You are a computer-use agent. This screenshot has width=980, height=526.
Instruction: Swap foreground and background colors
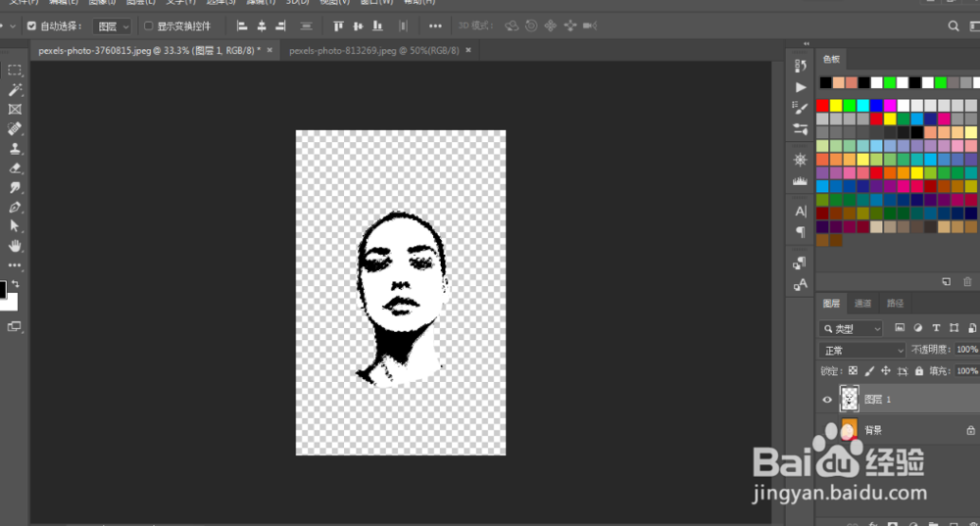(16, 284)
